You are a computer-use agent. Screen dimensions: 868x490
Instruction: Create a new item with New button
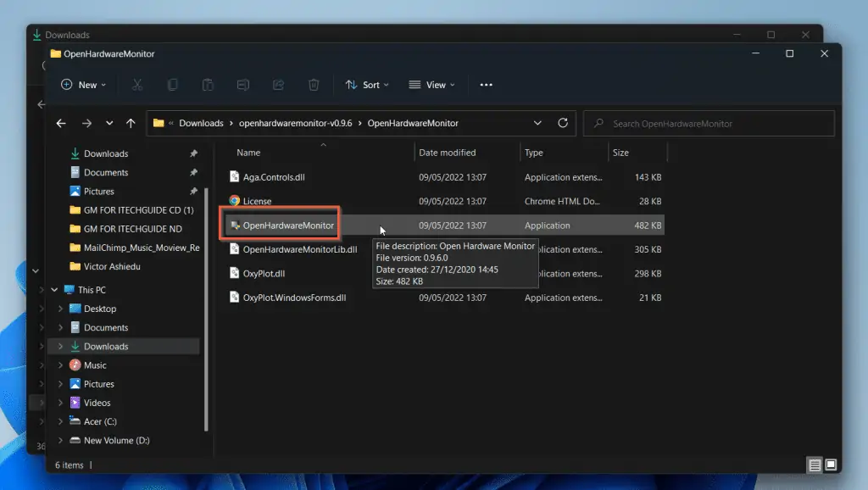click(x=83, y=85)
